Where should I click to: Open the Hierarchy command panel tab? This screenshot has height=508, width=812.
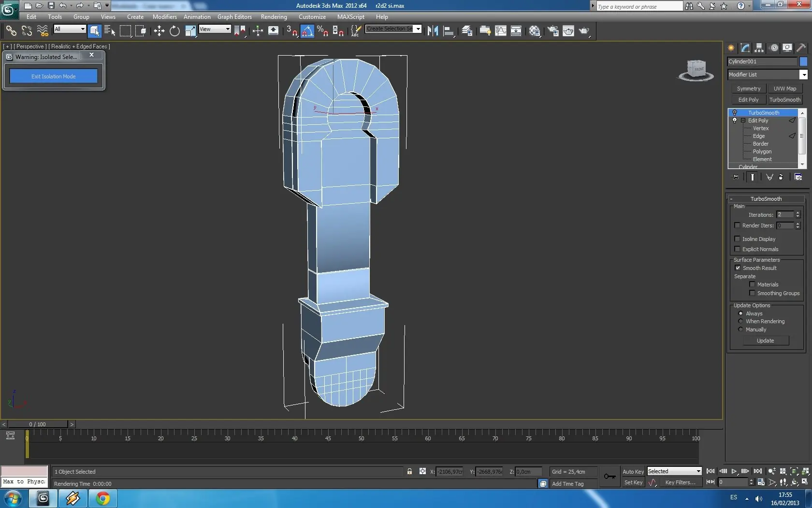coord(759,47)
